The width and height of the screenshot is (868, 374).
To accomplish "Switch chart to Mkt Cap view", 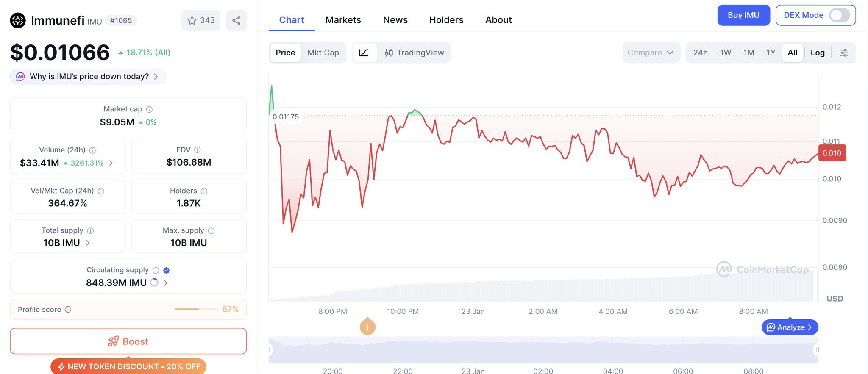I will click(323, 53).
